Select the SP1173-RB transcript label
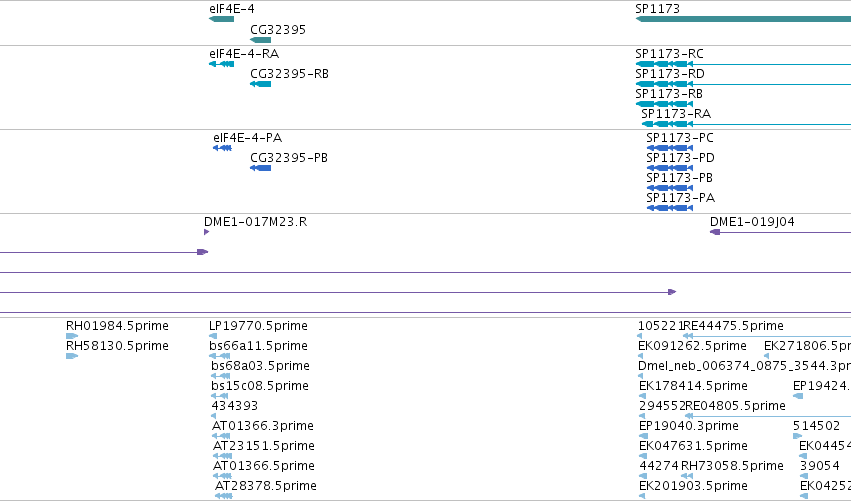 click(669, 94)
